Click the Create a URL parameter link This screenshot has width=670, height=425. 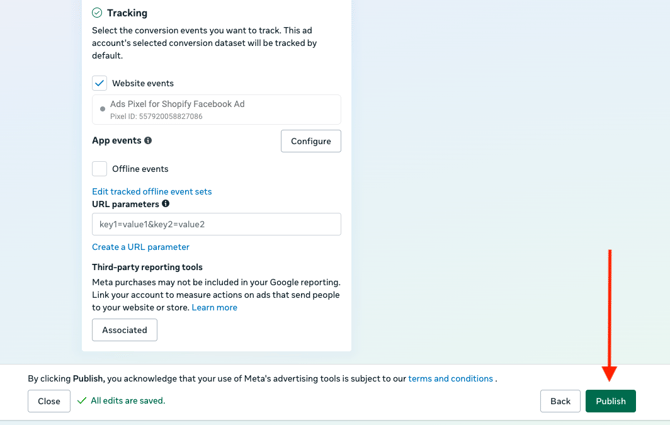point(141,247)
